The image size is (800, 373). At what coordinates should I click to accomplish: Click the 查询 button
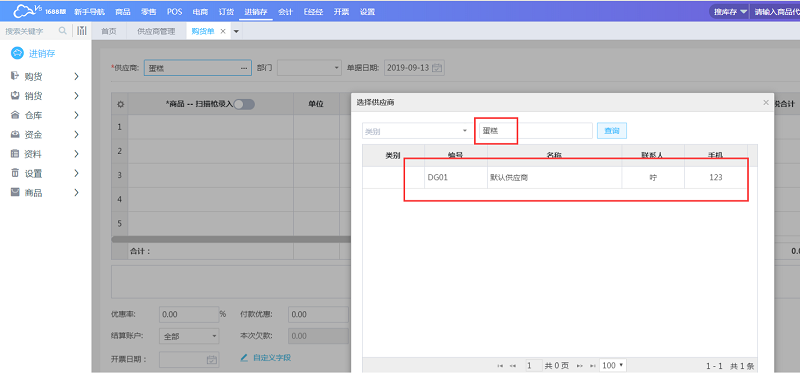pos(612,131)
